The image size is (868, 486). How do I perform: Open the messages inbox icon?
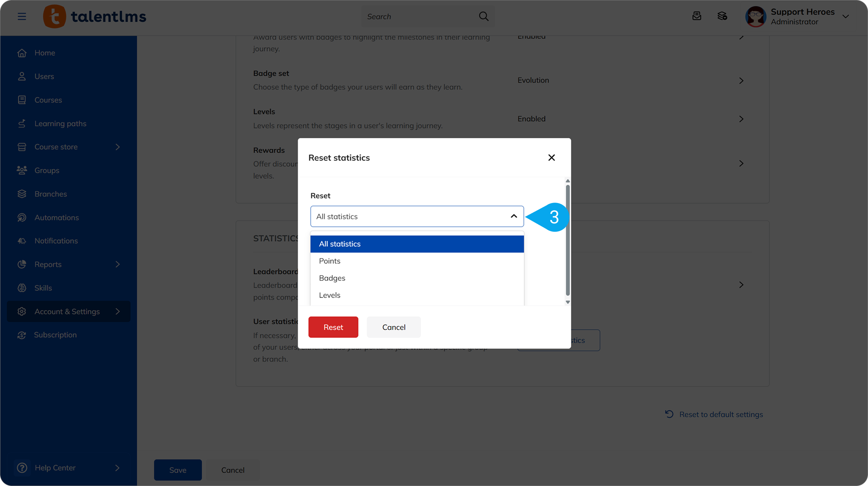click(x=696, y=16)
